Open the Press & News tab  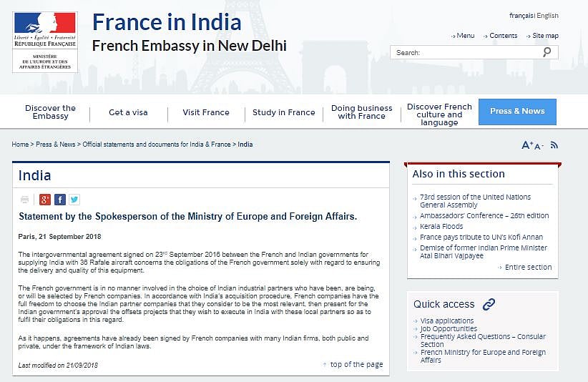517,112
